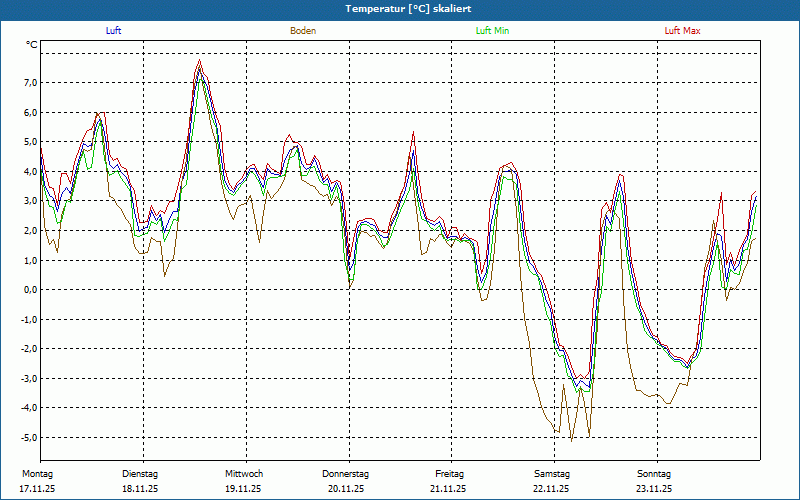Click the °C unit label on y-axis
This screenshot has width=800, height=500.
coord(32,45)
